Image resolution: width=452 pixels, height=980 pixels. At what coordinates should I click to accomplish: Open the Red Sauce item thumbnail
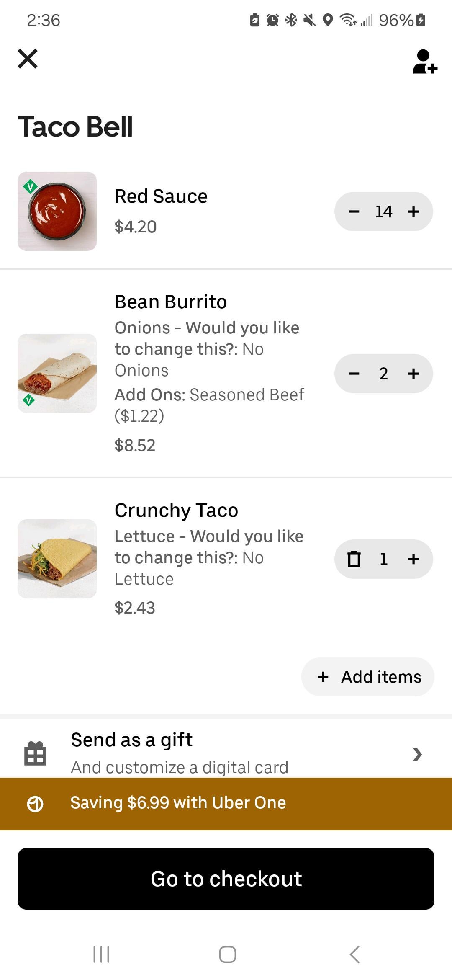57,211
